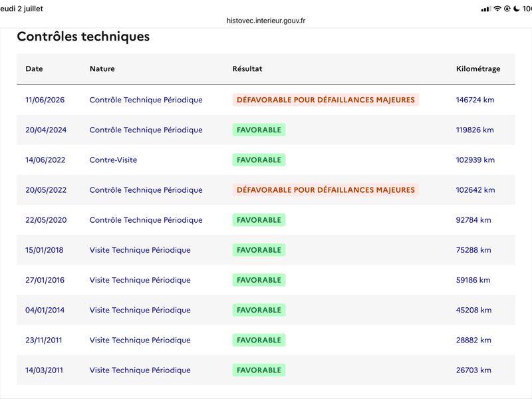The height and width of the screenshot is (399, 532).
Task: Click the FAVORABLE badge for 15/01/2018
Action: click(259, 250)
